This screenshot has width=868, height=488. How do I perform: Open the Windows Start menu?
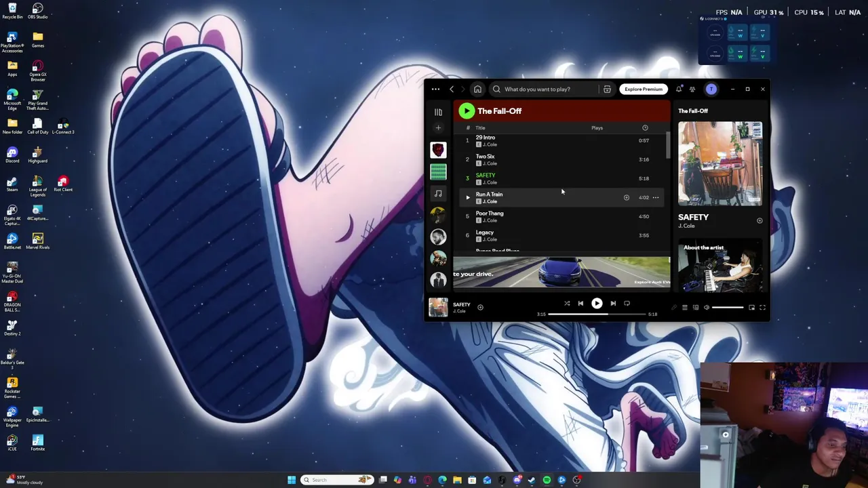[x=292, y=480]
